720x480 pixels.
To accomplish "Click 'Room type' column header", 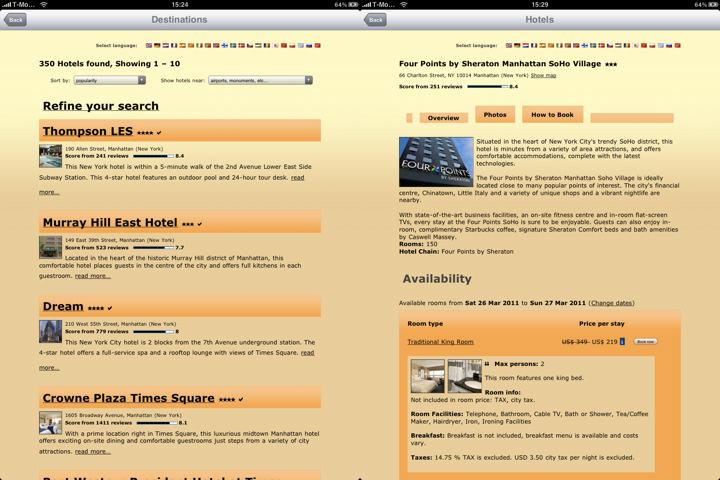I will [x=425, y=324].
